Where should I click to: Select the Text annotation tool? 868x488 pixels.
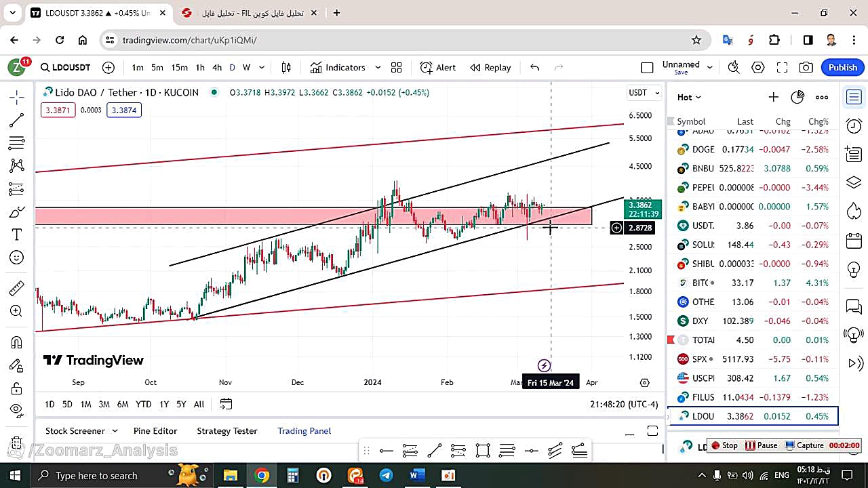click(x=17, y=235)
